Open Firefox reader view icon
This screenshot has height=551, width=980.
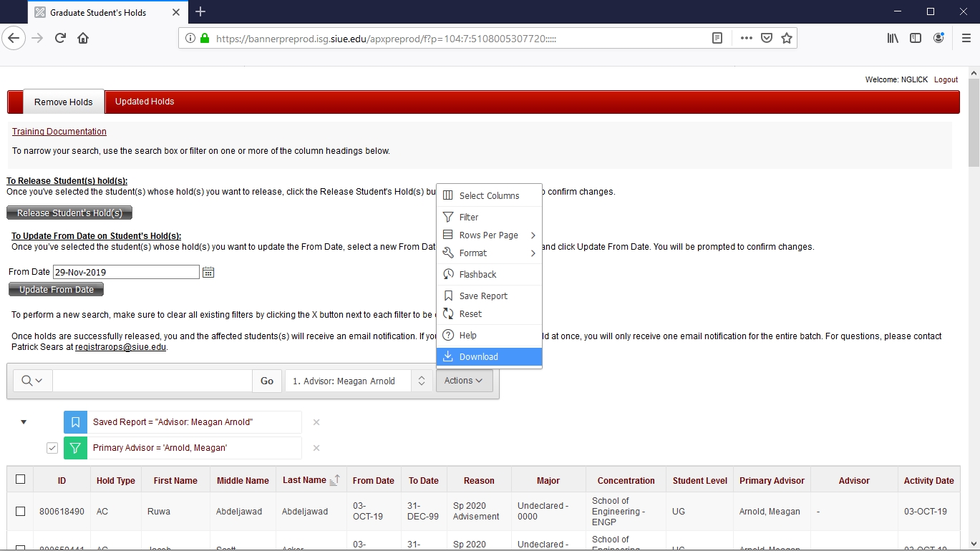[717, 38]
